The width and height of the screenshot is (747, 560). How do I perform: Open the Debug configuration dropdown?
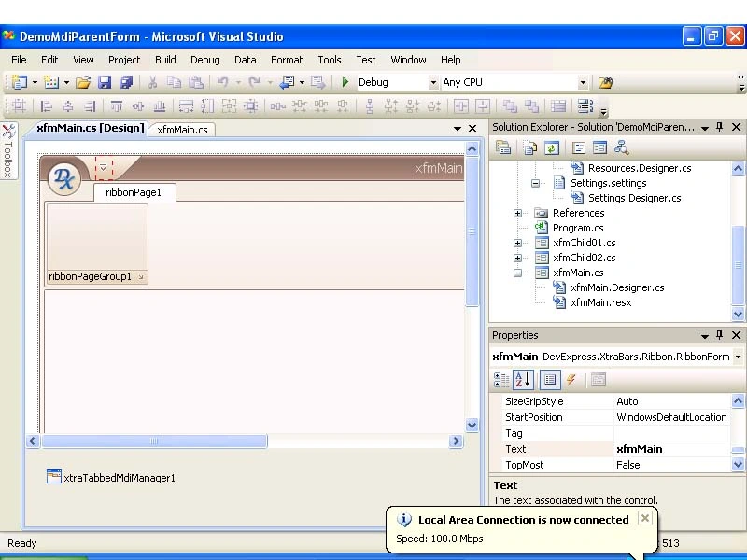pos(433,82)
